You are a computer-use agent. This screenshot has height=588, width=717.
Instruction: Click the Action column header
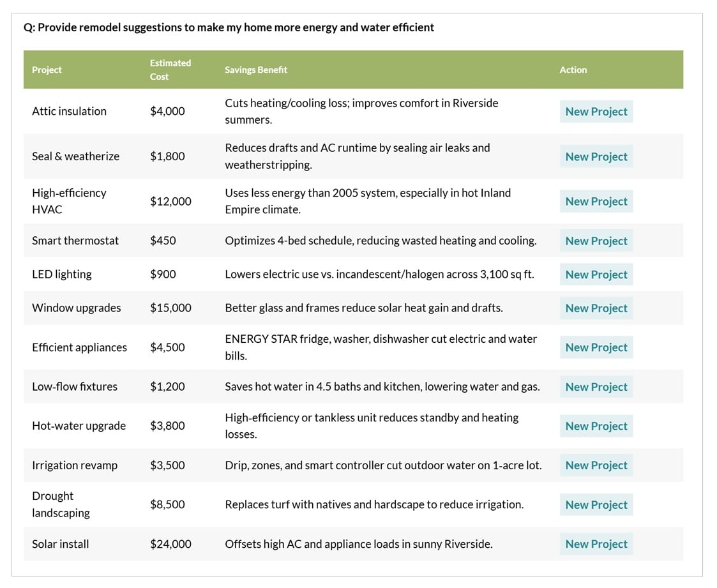click(573, 70)
